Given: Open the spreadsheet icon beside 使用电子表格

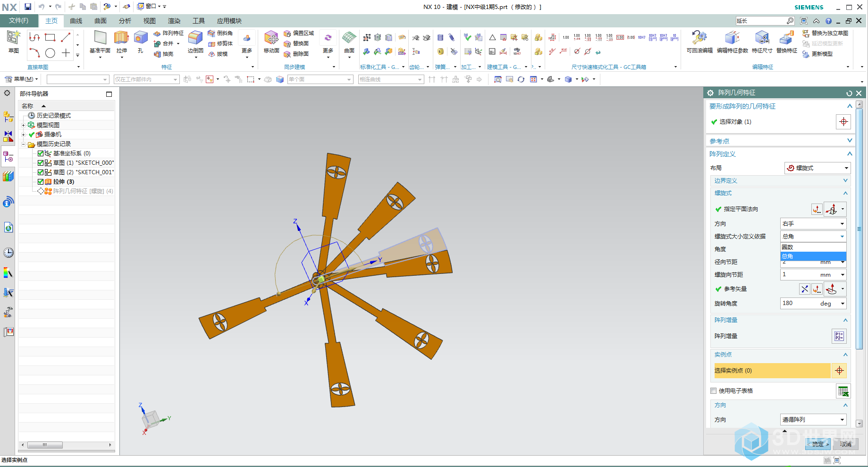Looking at the screenshot, I should pos(843,391).
